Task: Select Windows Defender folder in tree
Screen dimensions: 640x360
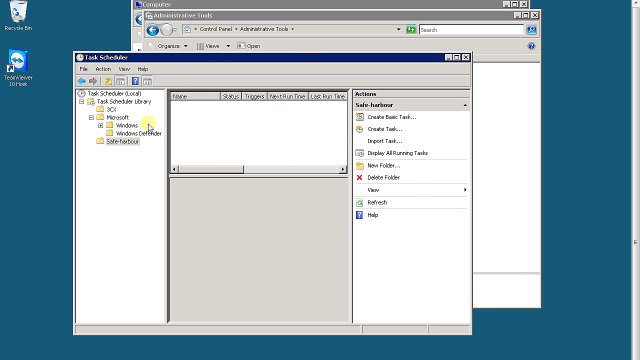Action: click(139, 133)
